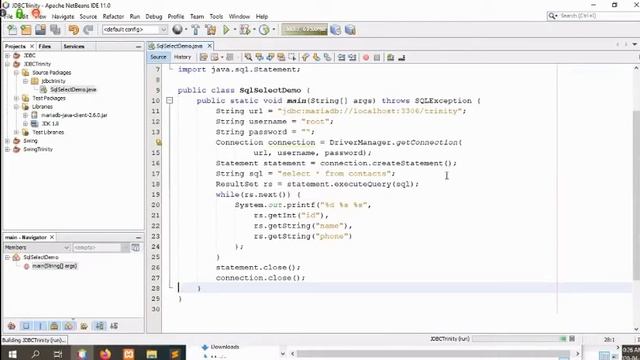
Task: Click the Search field at top right
Action: [592, 16]
